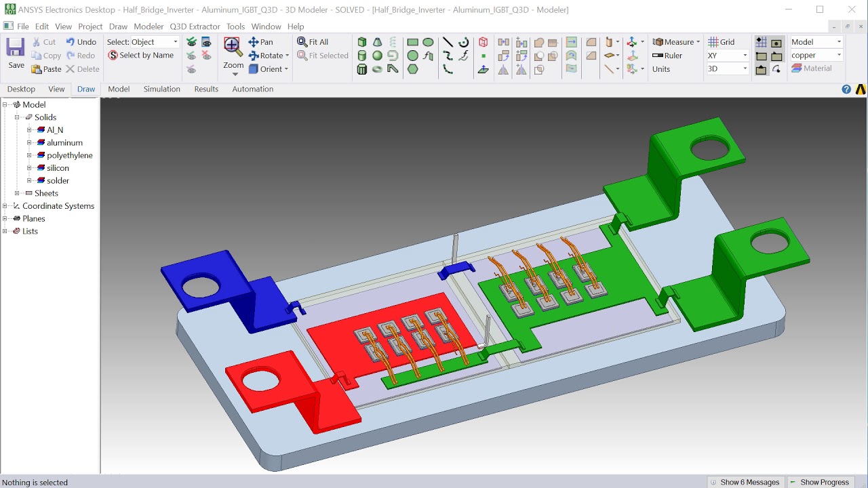868x488 pixels.
Task: Select the draw spline tool
Action: [x=448, y=56]
